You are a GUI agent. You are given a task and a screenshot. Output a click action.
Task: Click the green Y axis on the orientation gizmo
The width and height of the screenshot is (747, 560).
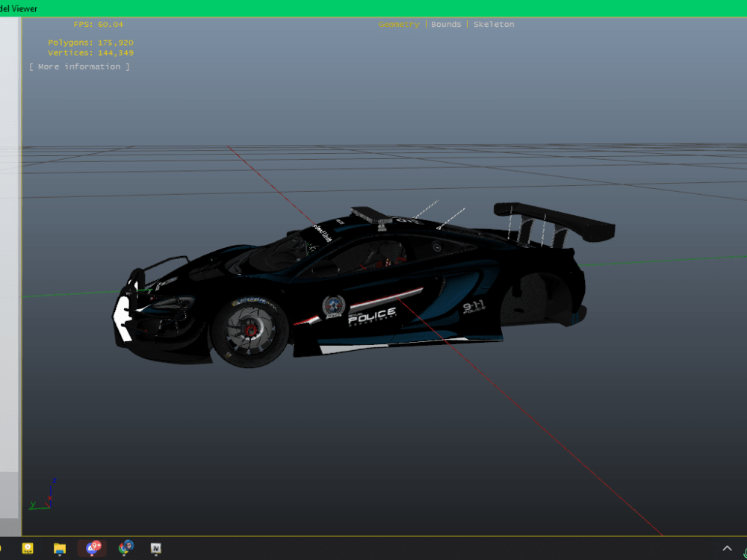[x=34, y=505]
